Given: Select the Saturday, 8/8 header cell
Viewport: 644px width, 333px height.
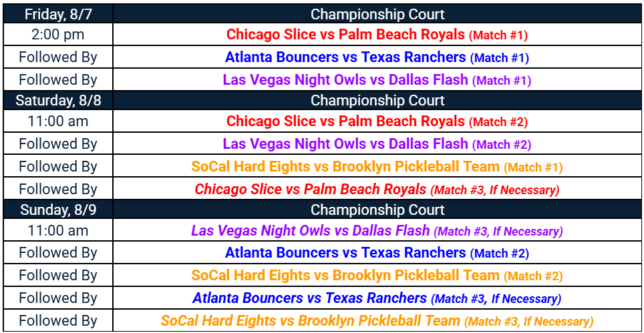Looking at the screenshot, I should [x=58, y=100].
